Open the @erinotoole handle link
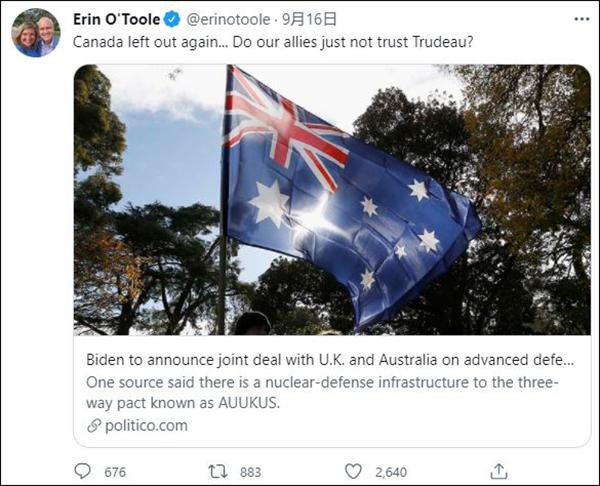 coord(227,19)
